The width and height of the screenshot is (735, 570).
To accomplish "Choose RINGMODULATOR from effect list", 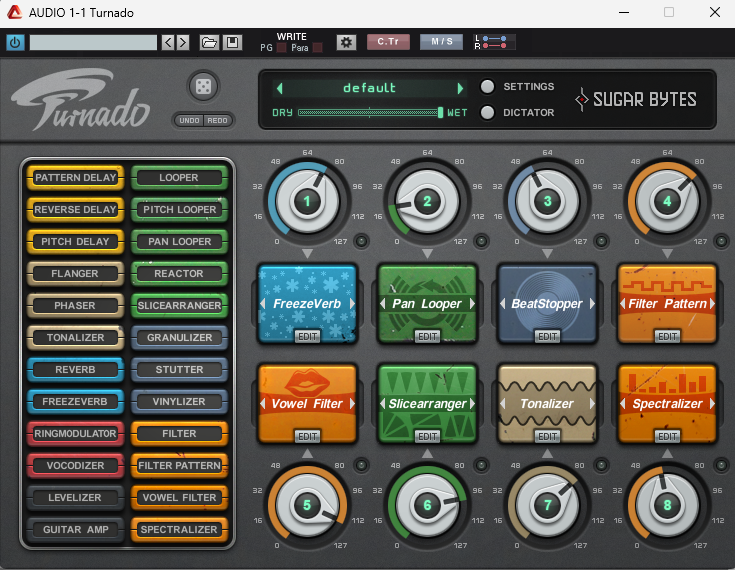I will tap(75, 434).
